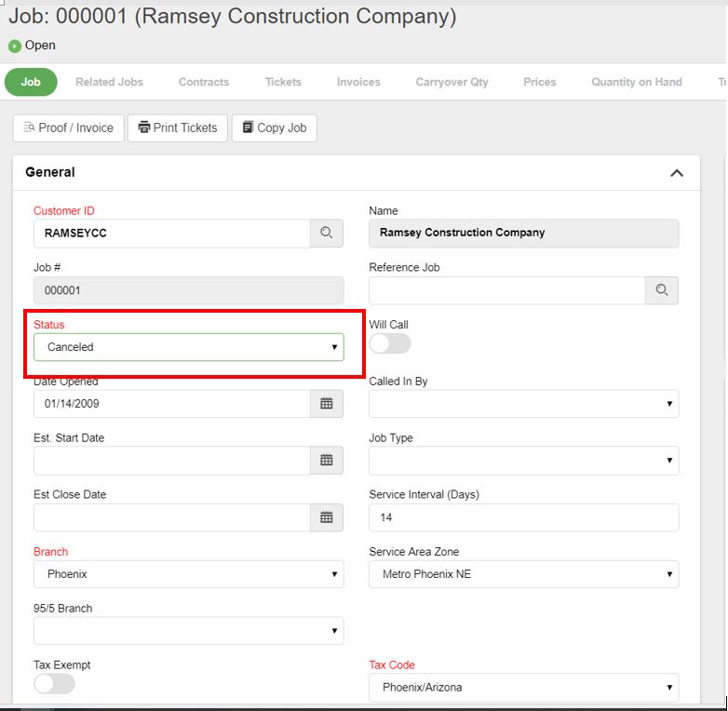This screenshot has width=728, height=711.
Task: Open the 95/5 Branch dropdown
Action: [x=188, y=631]
